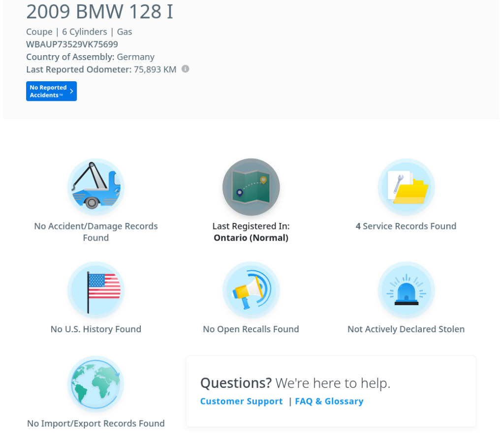The width and height of the screenshot is (504, 443).
Task: Click the 4 Service Records Found label
Action: point(406,226)
